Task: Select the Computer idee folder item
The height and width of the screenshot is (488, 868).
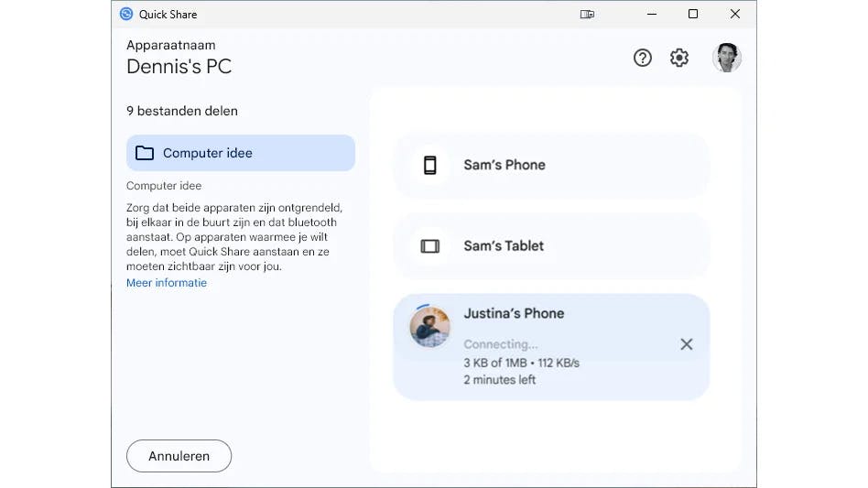Action: click(240, 153)
